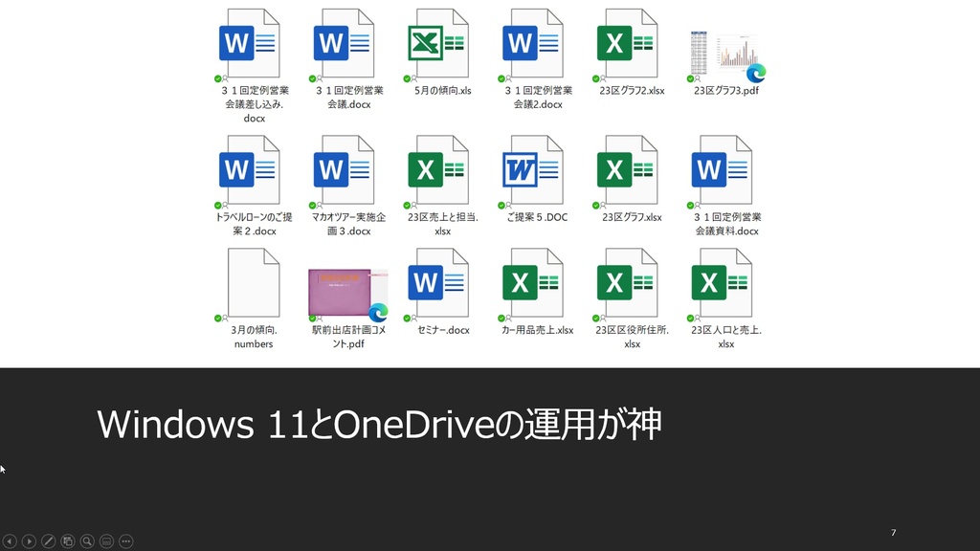Open the 23区グラフ3.pdf chart thumbnail
Image resolution: width=980 pixels, height=551 pixels.
tap(727, 55)
